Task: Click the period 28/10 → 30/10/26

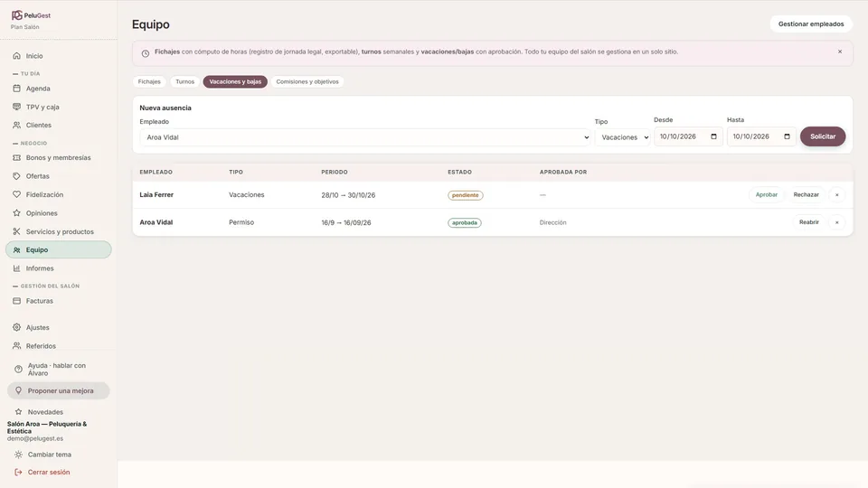Action: click(348, 195)
